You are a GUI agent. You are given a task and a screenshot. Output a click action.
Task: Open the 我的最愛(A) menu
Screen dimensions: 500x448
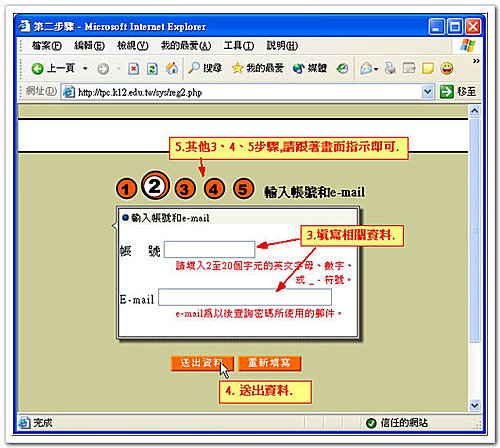[186, 45]
